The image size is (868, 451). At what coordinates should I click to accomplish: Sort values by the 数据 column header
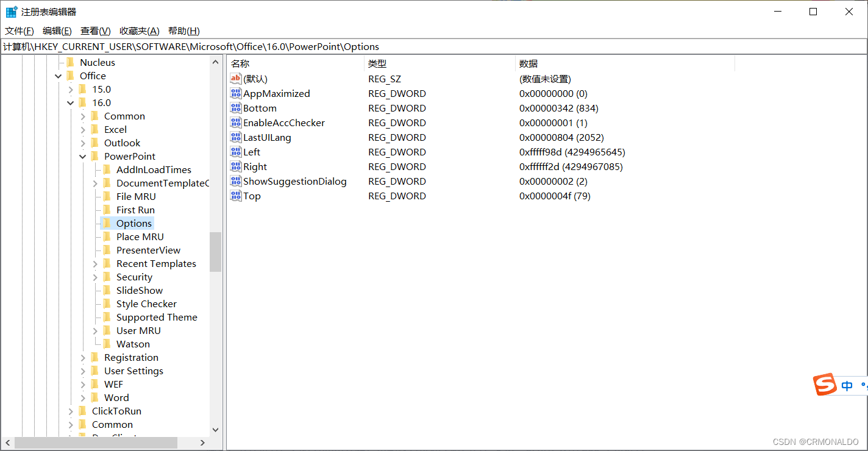(625, 63)
